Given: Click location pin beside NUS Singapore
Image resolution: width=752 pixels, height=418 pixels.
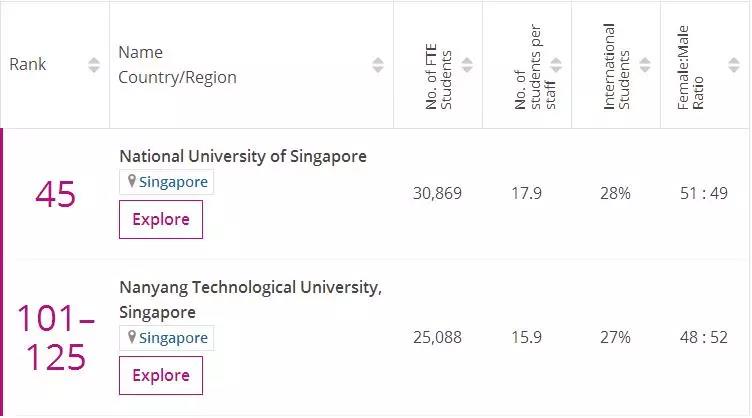Looking at the screenshot, I should [130, 182].
